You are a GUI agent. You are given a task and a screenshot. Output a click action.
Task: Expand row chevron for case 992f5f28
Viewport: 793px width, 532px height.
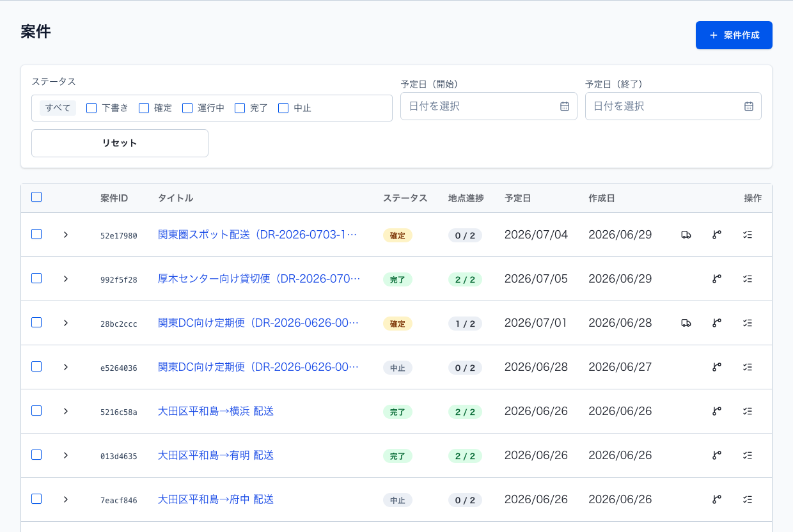point(65,279)
